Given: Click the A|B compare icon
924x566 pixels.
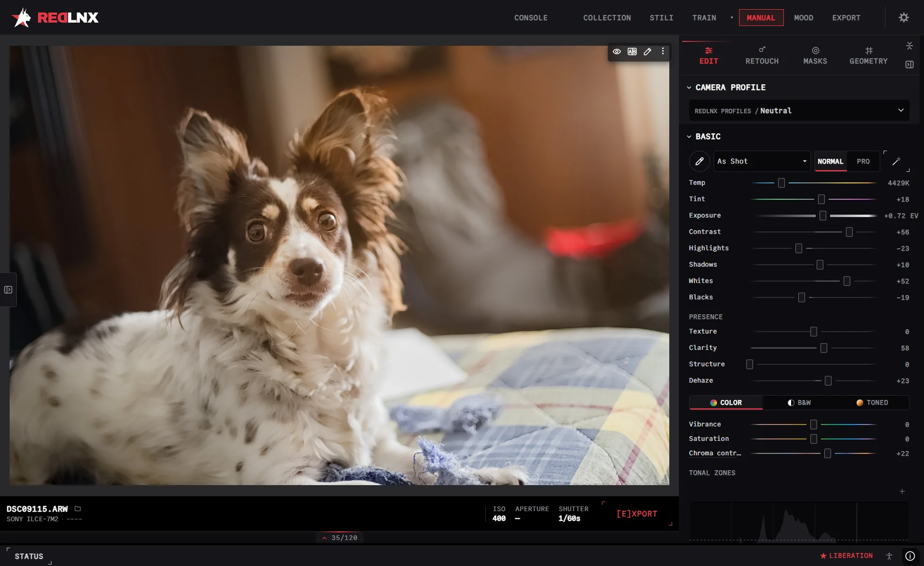Looking at the screenshot, I should pos(632,51).
